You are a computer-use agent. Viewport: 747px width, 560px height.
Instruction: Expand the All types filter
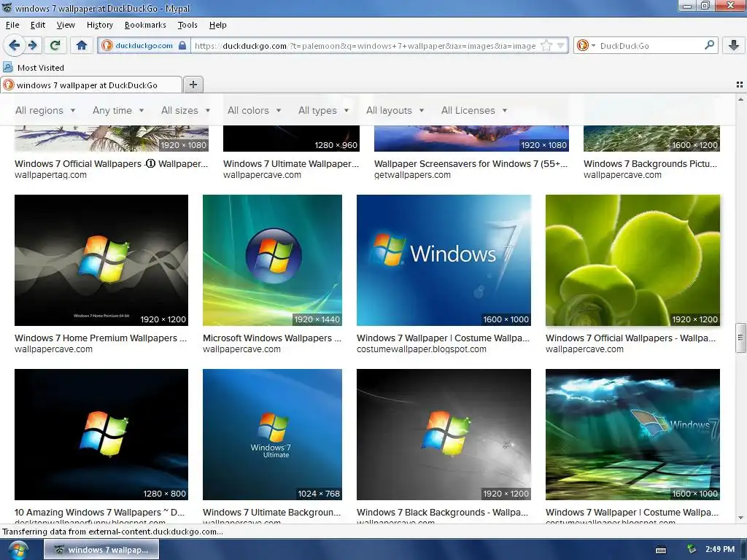323,111
